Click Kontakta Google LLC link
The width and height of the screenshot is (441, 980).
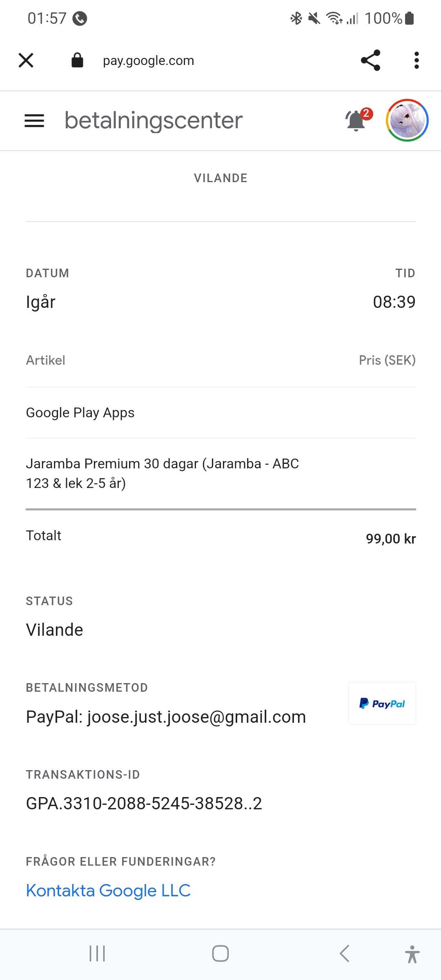(108, 891)
